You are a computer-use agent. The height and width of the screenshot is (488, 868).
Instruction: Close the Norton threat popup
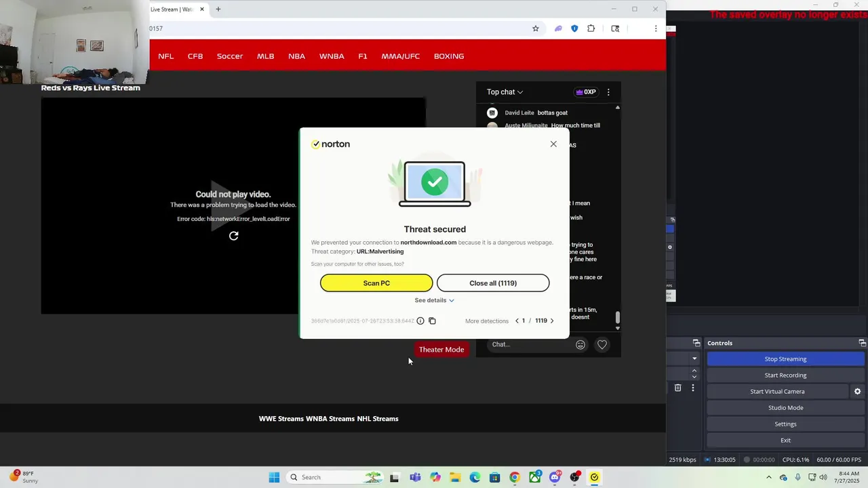click(553, 144)
